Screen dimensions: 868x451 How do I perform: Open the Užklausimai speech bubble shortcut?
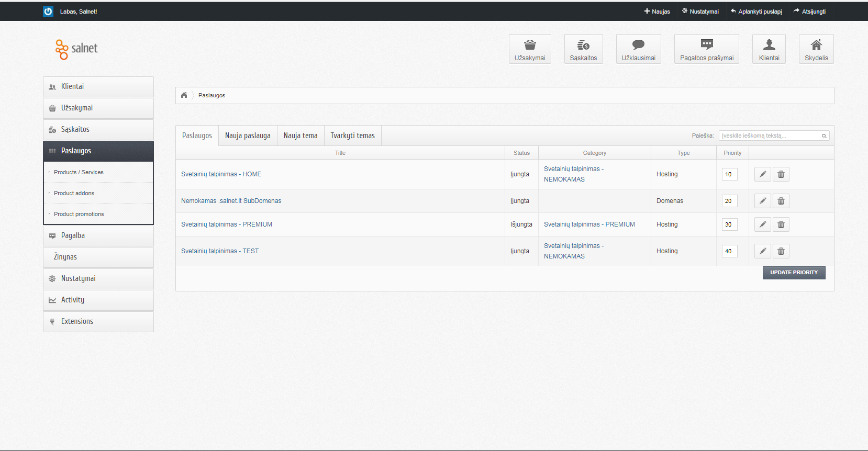point(638,49)
